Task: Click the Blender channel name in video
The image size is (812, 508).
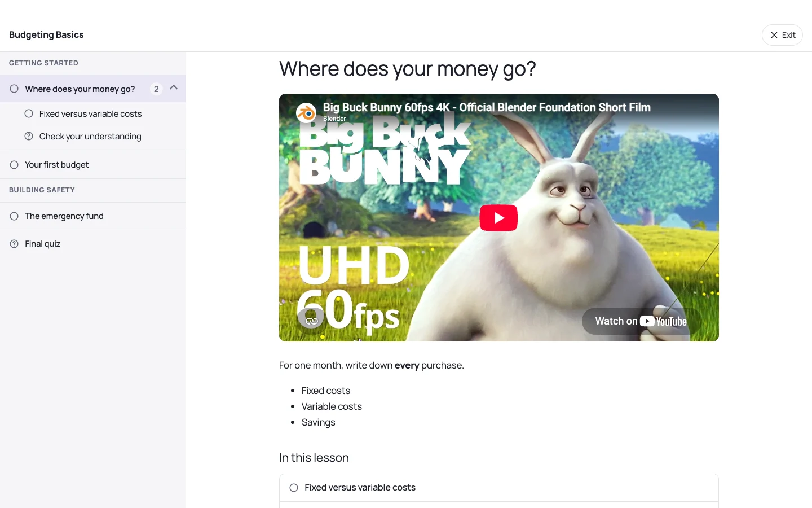Action: pos(334,119)
